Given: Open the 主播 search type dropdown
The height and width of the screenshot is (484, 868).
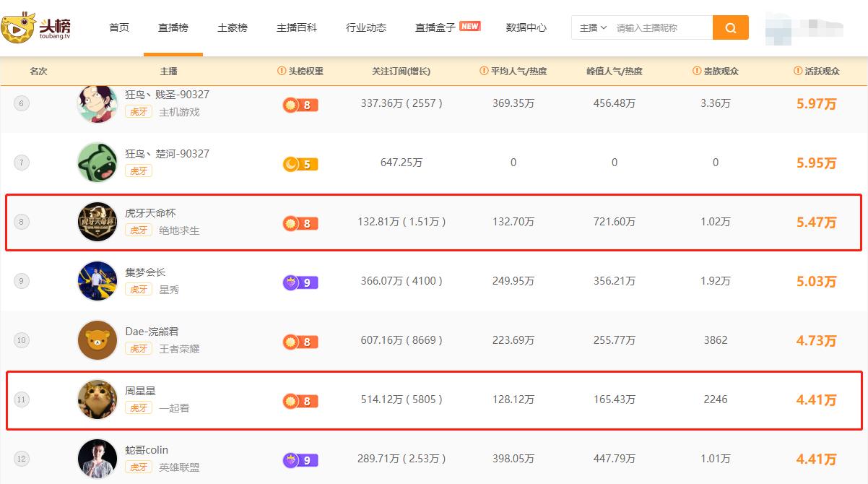Looking at the screenshot, I should pos(593,28).
